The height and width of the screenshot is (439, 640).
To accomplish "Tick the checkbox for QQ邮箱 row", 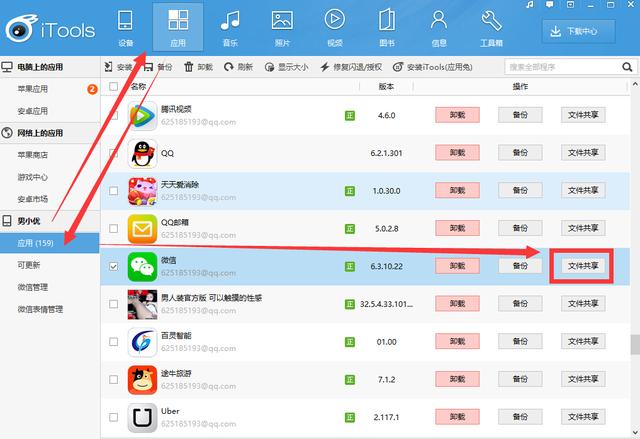I will pos(113,228).
